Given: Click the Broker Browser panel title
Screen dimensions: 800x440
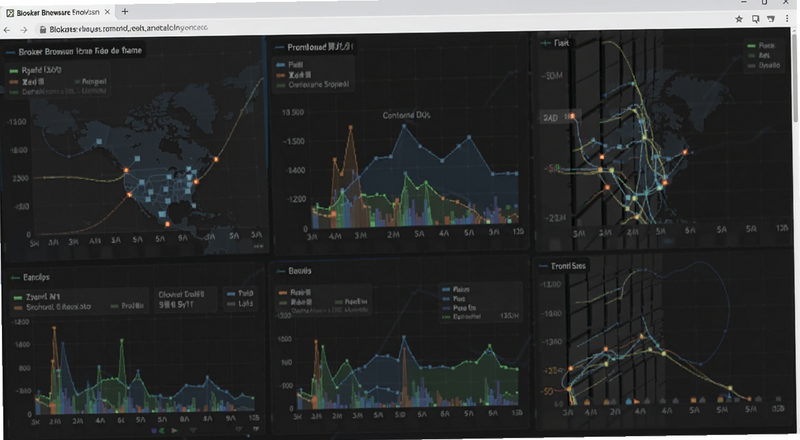Looking at the screenshot, I should (x=80, y=51).
